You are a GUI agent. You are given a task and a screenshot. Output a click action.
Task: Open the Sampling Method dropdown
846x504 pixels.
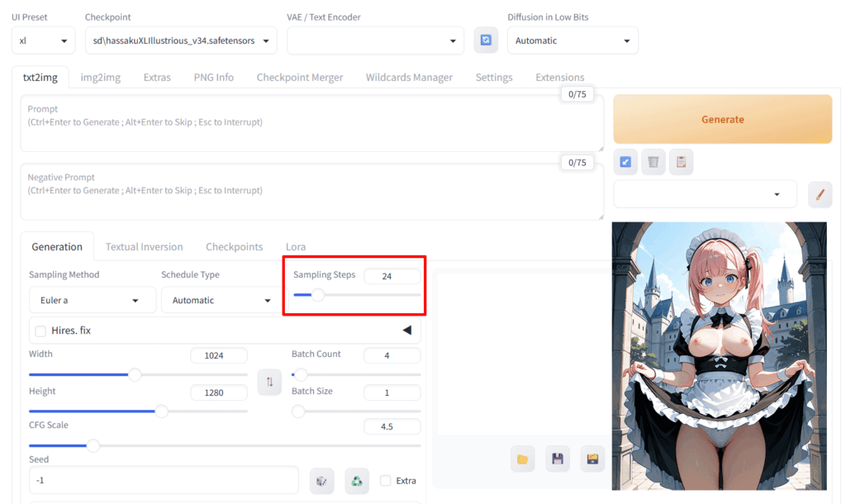pyautogui.click(x=92, y=300)
